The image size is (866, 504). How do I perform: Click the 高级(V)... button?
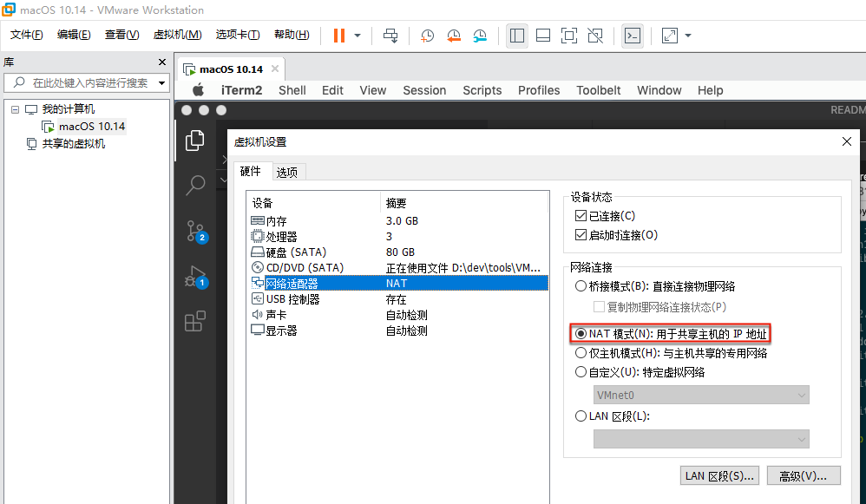point(804,476)
